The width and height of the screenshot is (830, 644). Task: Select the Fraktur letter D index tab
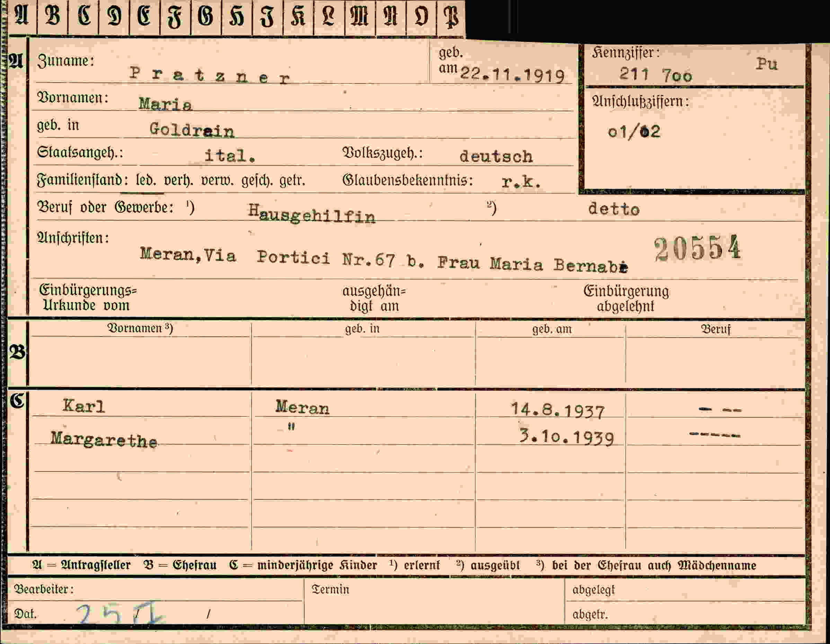point(114,17)
